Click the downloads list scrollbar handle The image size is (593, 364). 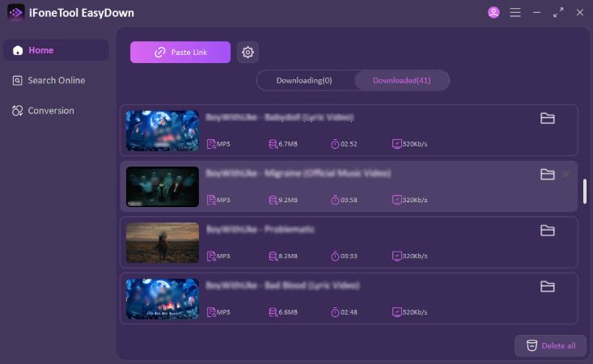585,191
